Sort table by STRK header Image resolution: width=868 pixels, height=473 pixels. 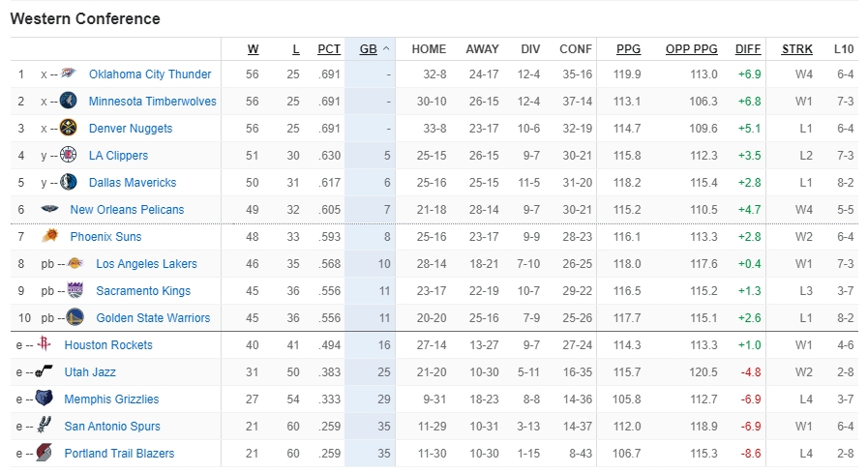(797, 49)
